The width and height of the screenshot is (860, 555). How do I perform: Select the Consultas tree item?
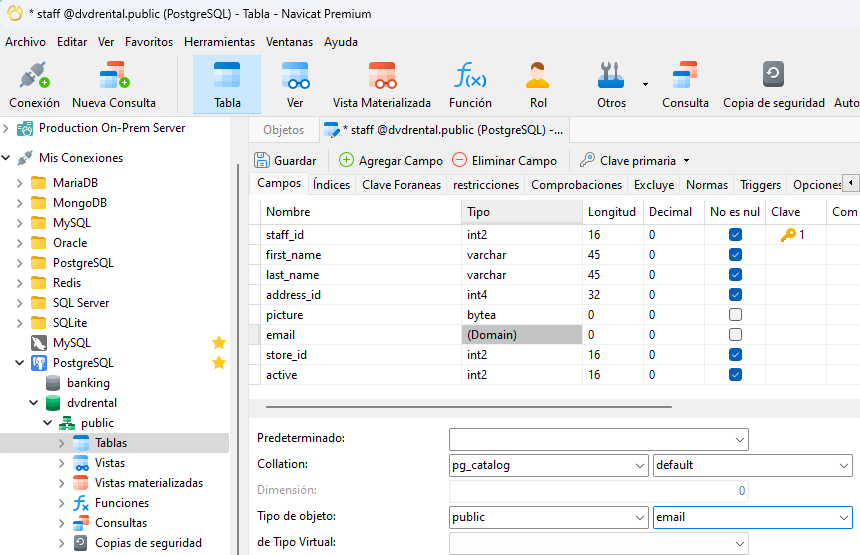point(121,523)
